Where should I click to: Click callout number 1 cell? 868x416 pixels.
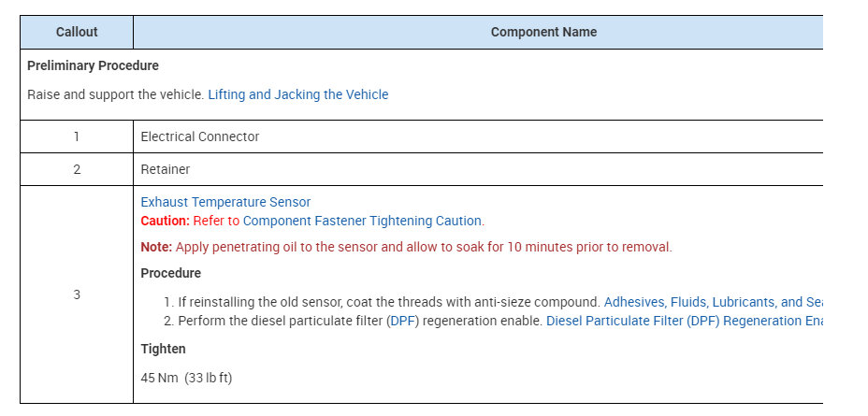point(77,136)
